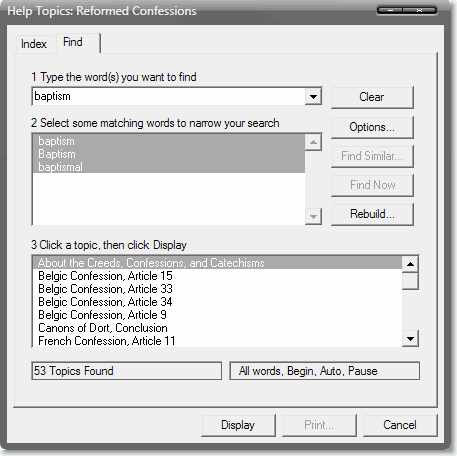Close the Help Topics window
The height and width of the screenshot is (456, 457).
(x=420, y=11)
